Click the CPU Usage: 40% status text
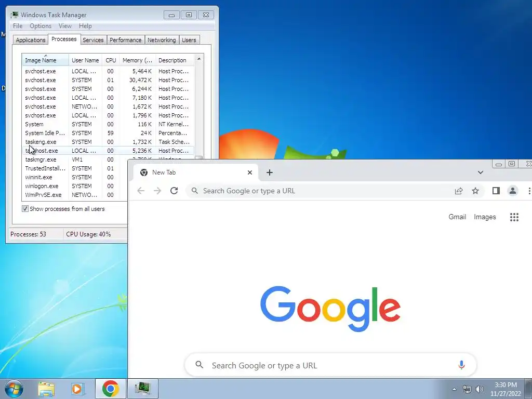 click(88, 234)
